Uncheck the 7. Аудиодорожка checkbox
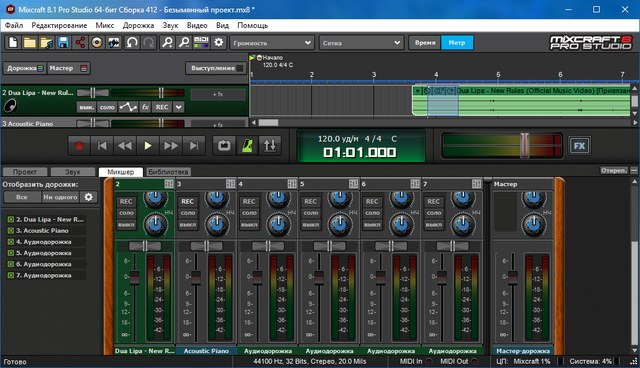This screenshot has width=640, height=368. coord(11,275)
